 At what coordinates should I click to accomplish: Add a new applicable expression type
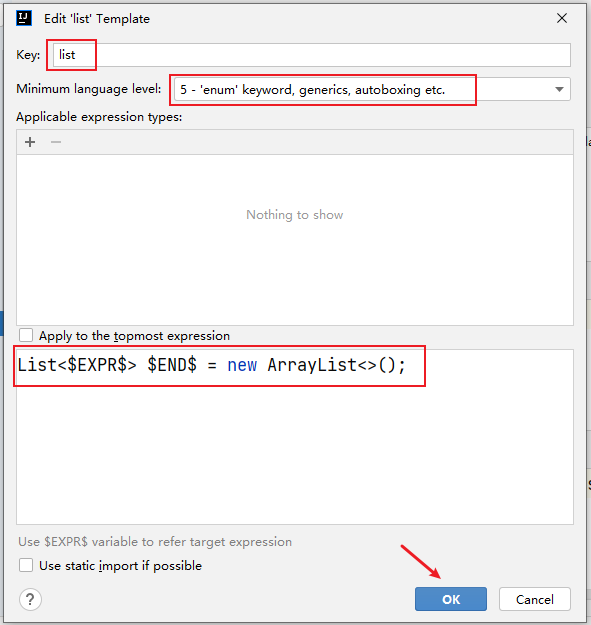pos(30,142)
